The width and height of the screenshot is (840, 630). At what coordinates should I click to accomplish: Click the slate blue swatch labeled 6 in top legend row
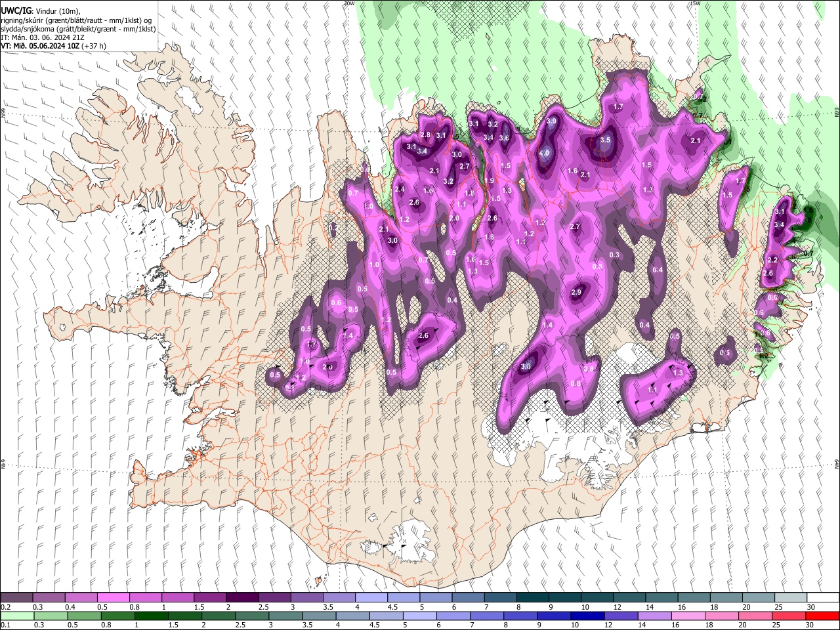[468, 597]
